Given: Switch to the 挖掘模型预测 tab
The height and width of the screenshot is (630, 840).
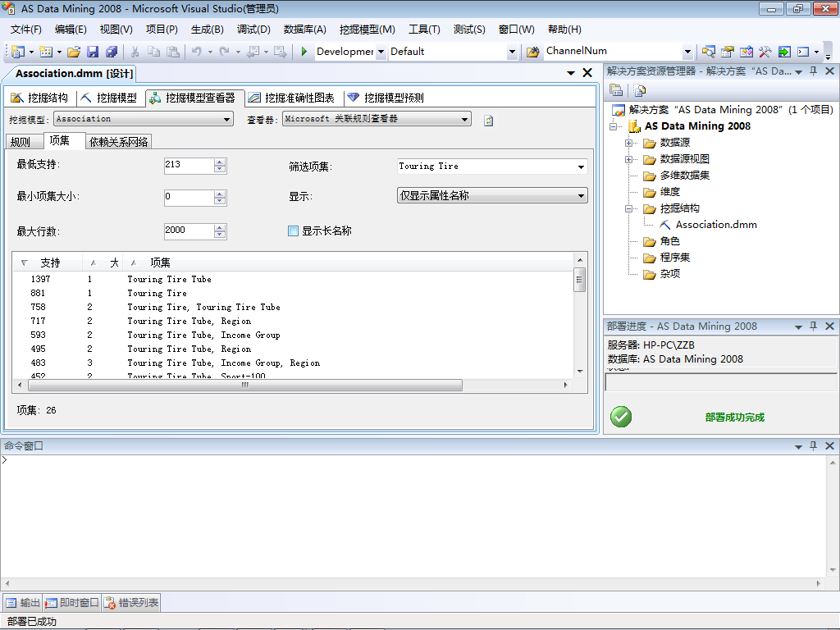Looking at the screenshot, I should pyautogui.click(x=386, y=98).
